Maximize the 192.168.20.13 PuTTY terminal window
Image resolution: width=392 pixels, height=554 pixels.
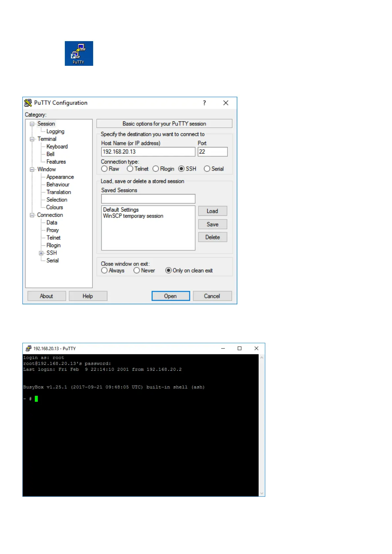click(240, 348)
